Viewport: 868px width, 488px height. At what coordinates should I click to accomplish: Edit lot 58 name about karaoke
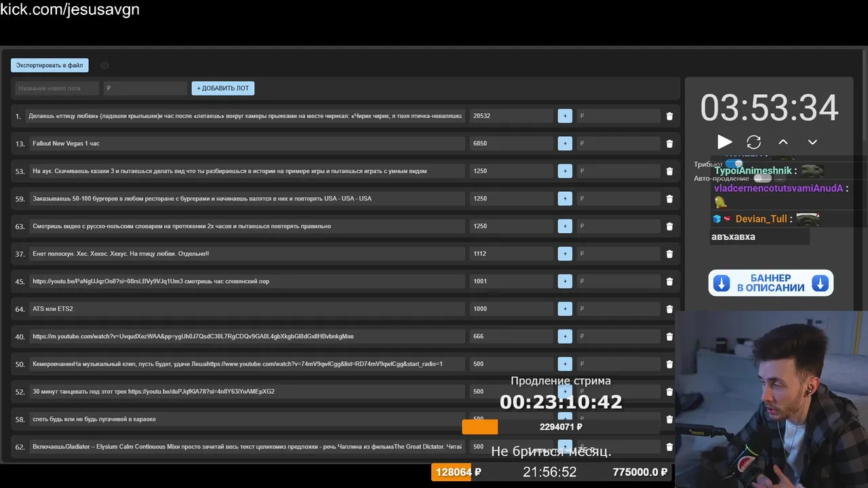(247, 420)
